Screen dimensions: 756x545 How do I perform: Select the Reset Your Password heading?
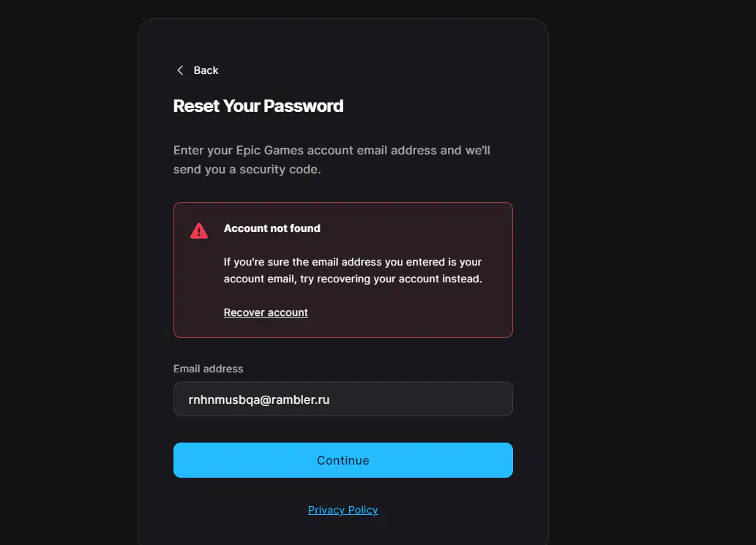[258, 106]
